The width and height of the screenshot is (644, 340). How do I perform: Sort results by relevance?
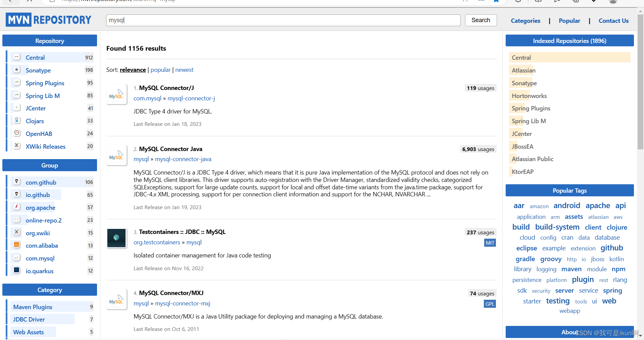tap(133, 70)
